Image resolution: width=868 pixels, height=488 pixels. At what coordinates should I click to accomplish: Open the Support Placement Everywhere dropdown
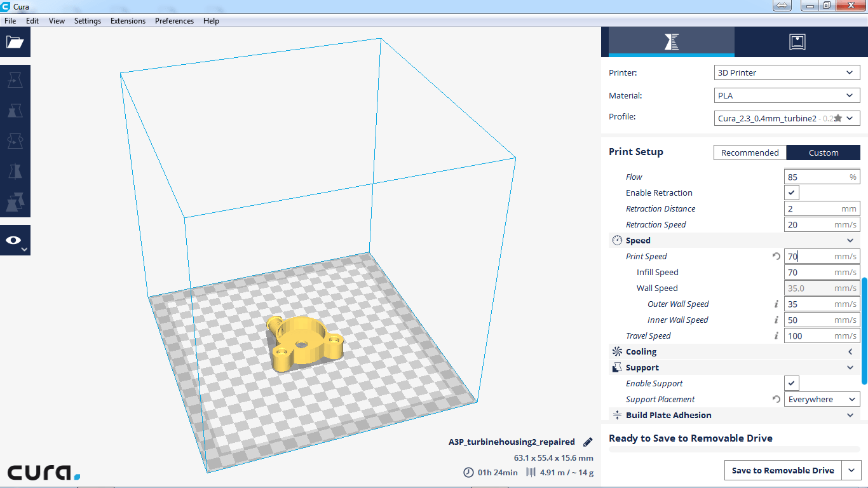coord(822,400)
